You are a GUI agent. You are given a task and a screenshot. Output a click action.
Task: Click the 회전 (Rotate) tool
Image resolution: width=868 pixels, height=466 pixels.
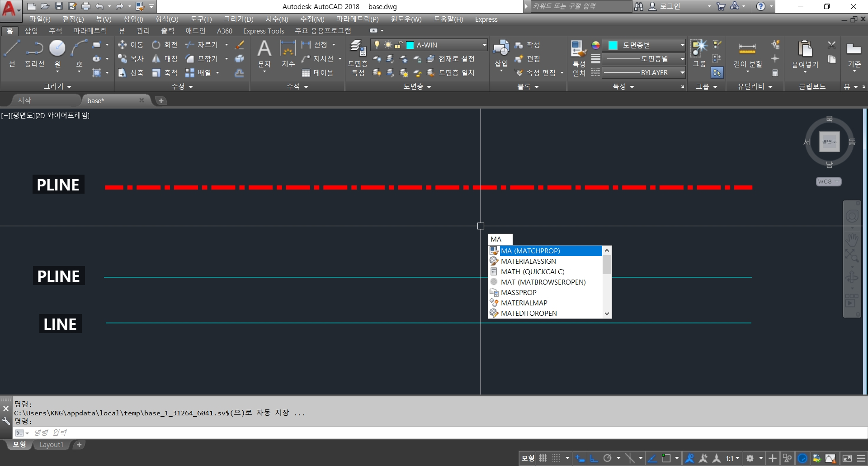point(165,45)
